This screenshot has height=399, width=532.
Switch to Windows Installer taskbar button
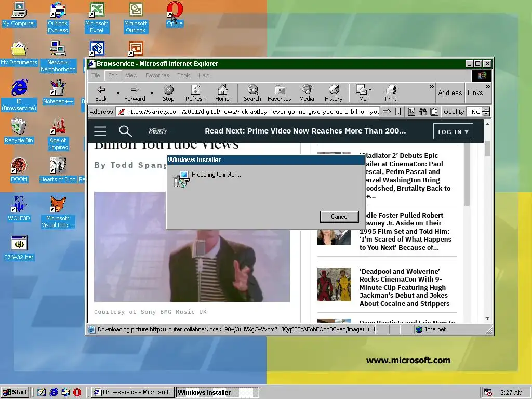[218, 392]
